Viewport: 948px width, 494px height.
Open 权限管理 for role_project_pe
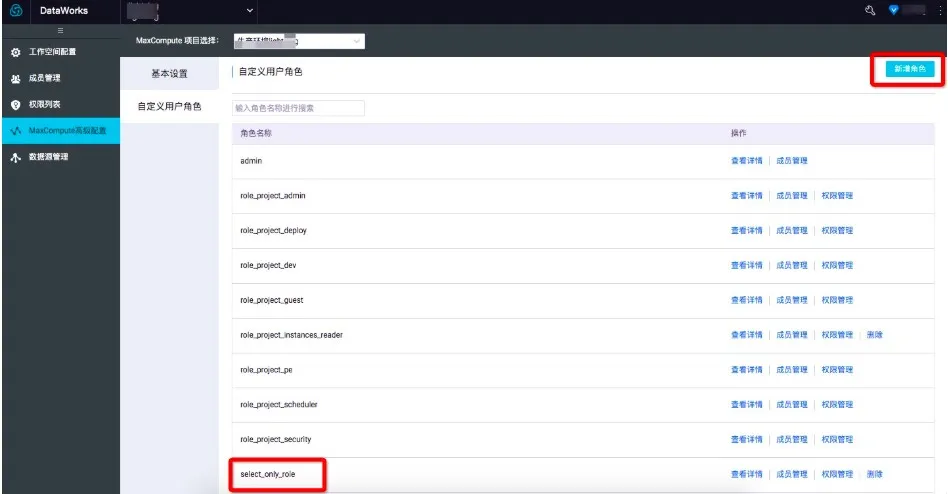coord(837,370)
